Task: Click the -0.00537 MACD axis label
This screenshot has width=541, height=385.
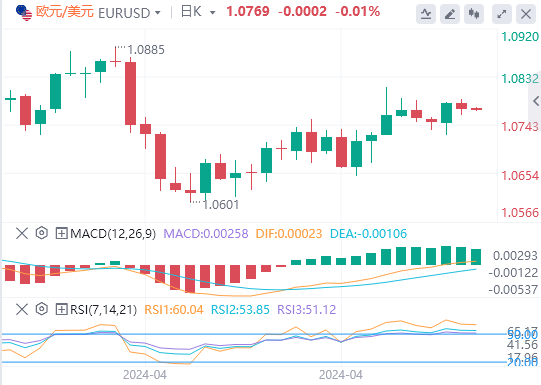Action: [513, 290]
